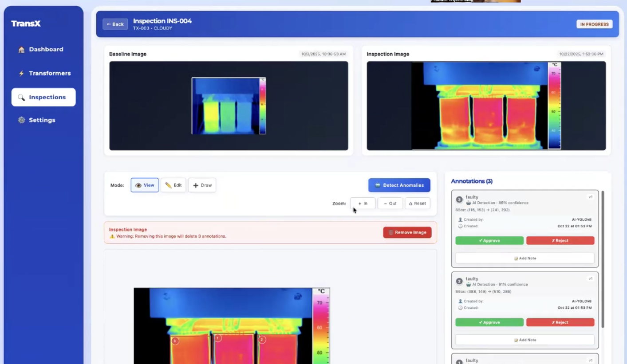
Task: Click the Settings gear icon
Action: (21, 120)
